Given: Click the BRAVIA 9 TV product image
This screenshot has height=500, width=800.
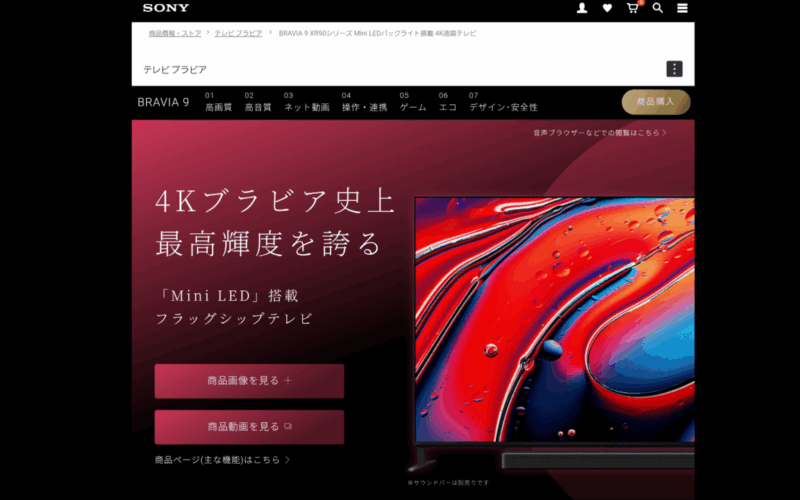Looking at the screenshot, I should [554, 332].
